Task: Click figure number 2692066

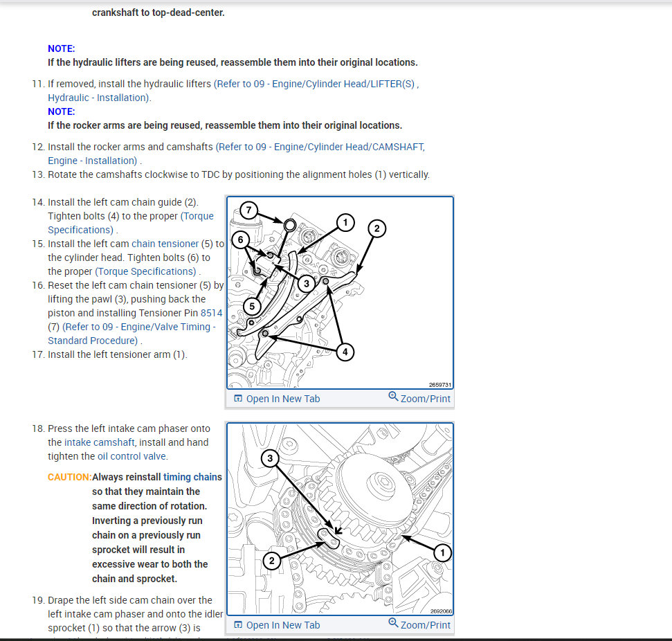Action: coord(441,611)
